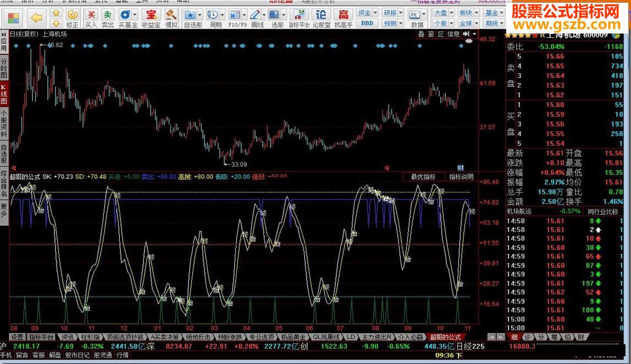
Task: Toggle the 信息 info panel
Action: coord(453,34)
